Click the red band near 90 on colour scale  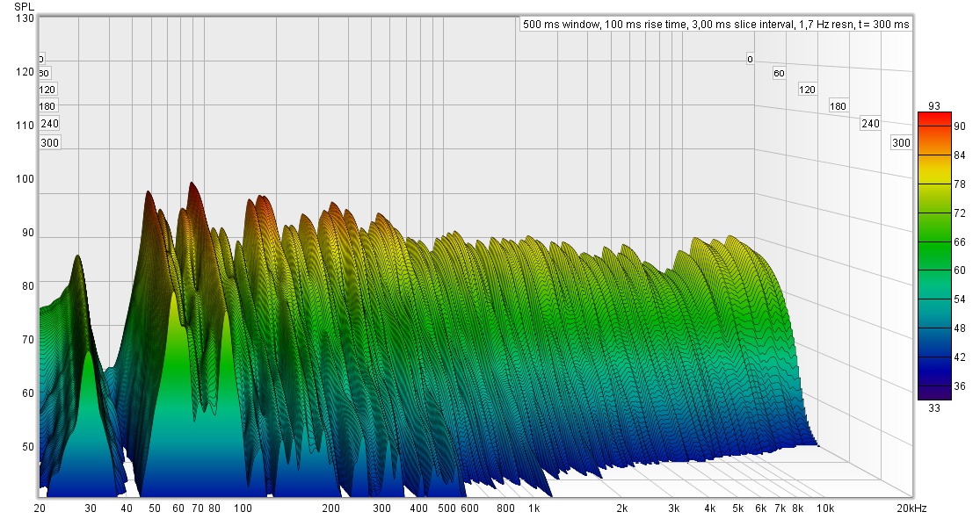[x=933, y=126]
